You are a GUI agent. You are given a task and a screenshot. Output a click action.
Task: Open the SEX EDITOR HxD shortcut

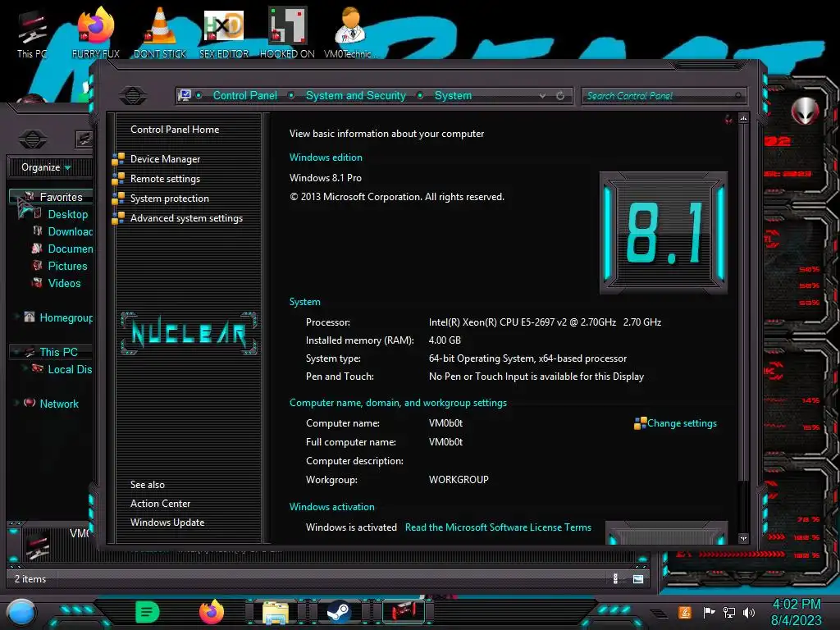point(224,33)
